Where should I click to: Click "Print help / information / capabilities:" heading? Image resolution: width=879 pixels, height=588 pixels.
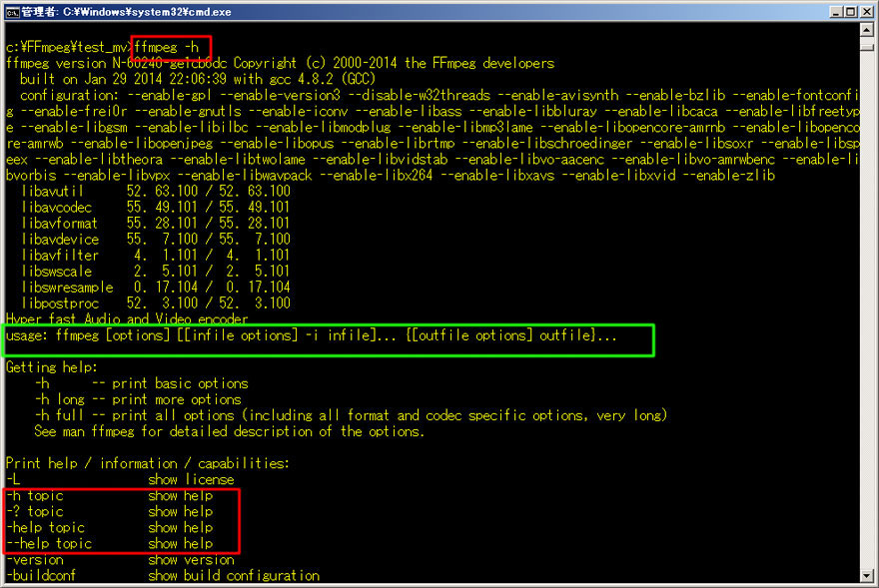tap(148, 463)
